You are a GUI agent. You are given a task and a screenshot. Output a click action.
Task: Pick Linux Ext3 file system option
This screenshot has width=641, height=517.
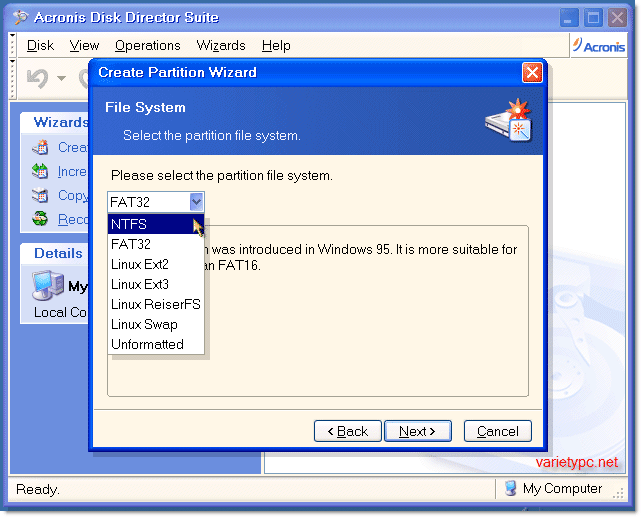coord(156,284)
